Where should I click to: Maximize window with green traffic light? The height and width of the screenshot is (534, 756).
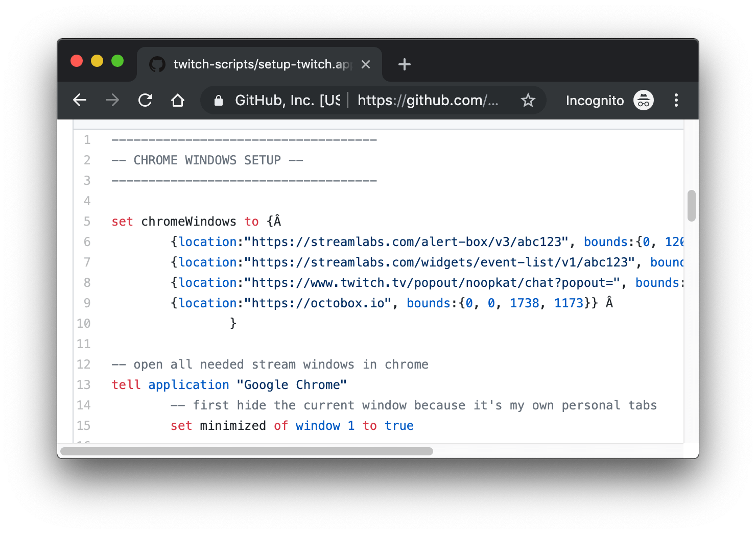(x=117, y=61)
